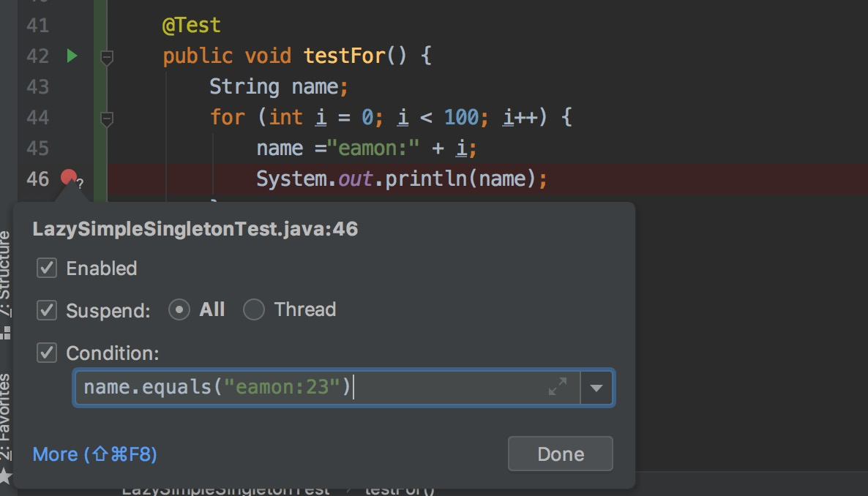868x496 pixels.
Task: Open the condition history dropdown arrow
Action: pos(596,388)
